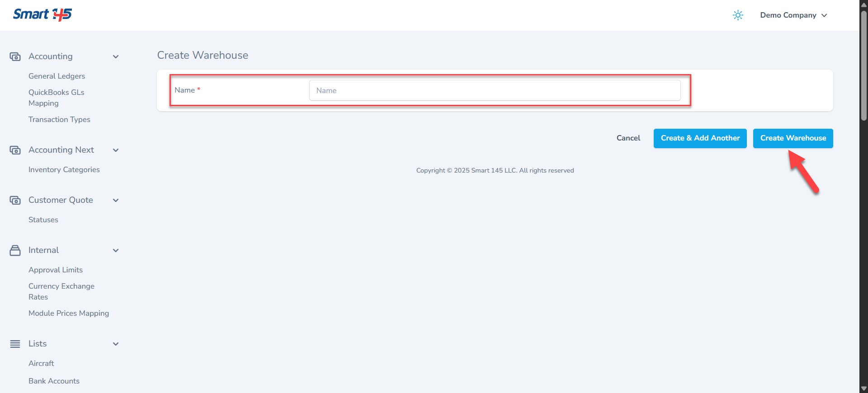
Task: Open General Ledgers in sidebar
Action: click(57, 76)
